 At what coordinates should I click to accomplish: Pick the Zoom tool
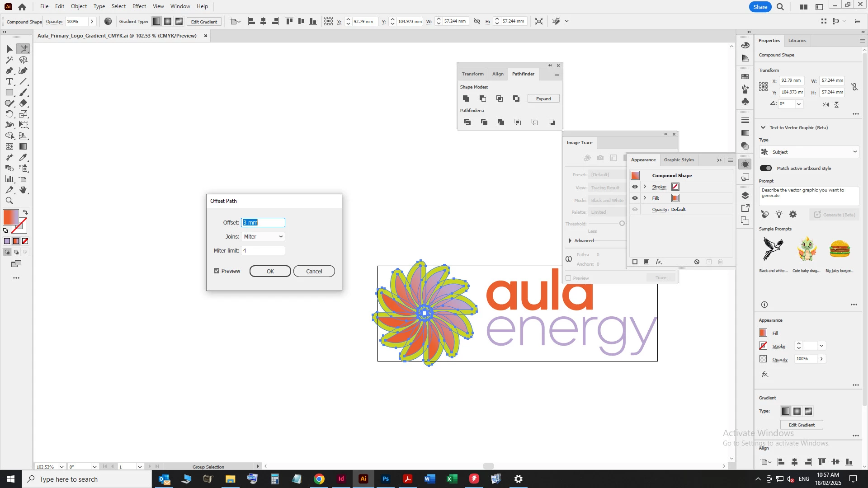[x=9, y=201]
